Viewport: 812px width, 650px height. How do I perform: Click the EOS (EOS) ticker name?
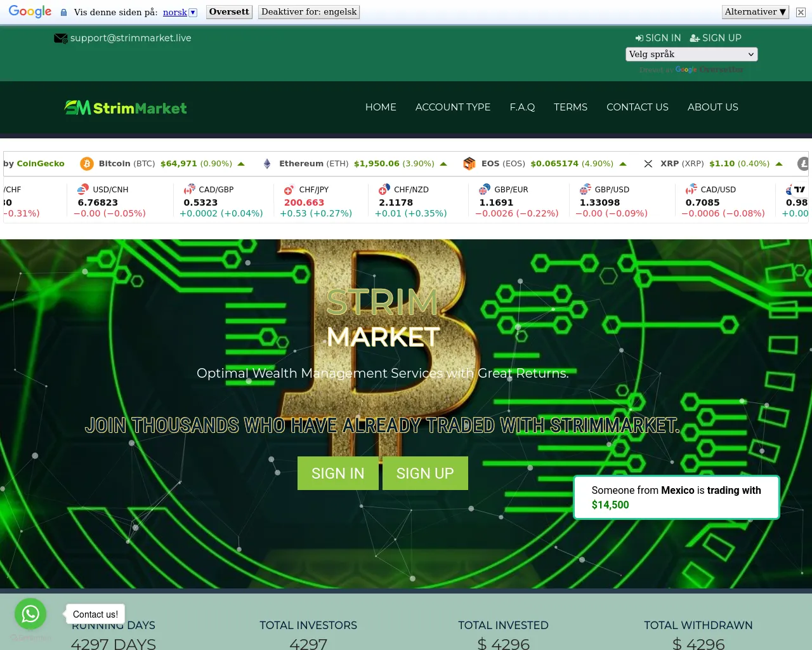click(503, 164)
